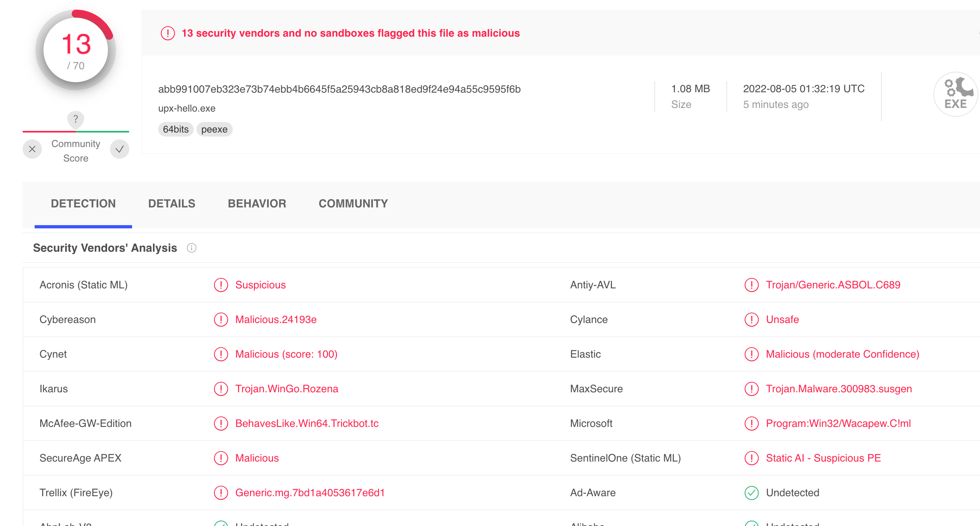Click the BehavesLike.Win64.Trickbot.tc detection label
The height and width of the screenshot is (526, 980).
[x=307, y=424]
